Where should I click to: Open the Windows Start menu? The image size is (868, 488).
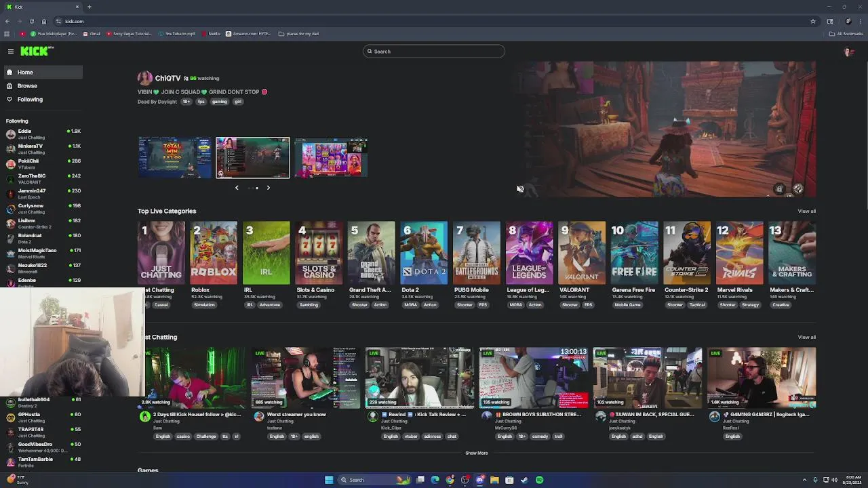point(329,480)
